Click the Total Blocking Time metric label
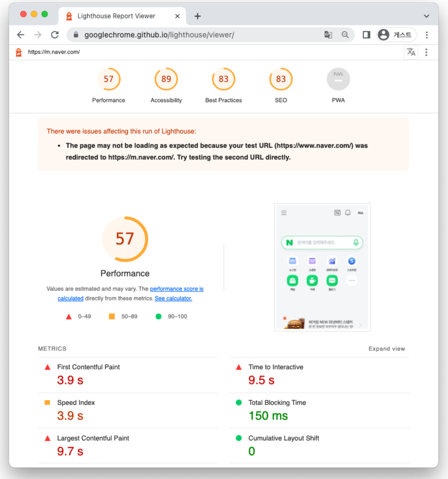The width and height of the screenshot is (448, 479). pos(277,403)
